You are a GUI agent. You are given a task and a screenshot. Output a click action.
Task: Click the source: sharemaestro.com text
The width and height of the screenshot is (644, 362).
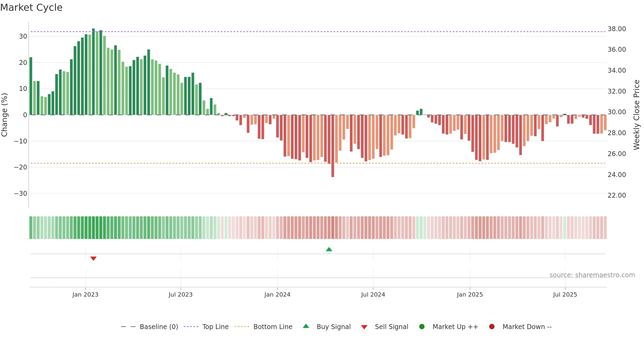(x=592, y=275)
